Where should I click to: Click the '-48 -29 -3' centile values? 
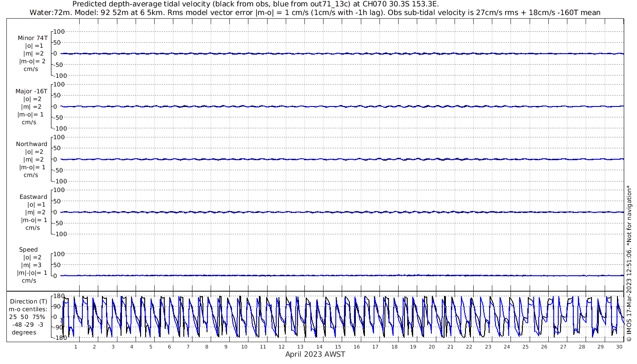click(x=28, y=324)
